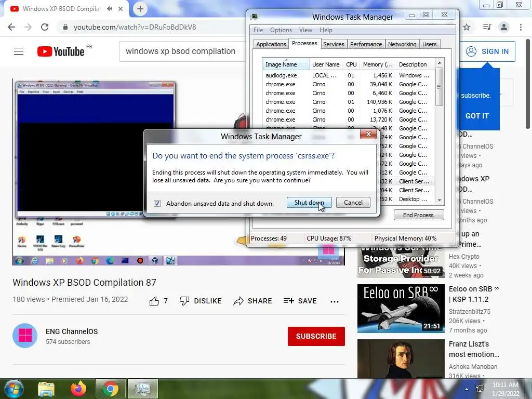This screenshot has width=532, height=399.
Task: Open Task Manager File menu
Action: click(258, 30)
